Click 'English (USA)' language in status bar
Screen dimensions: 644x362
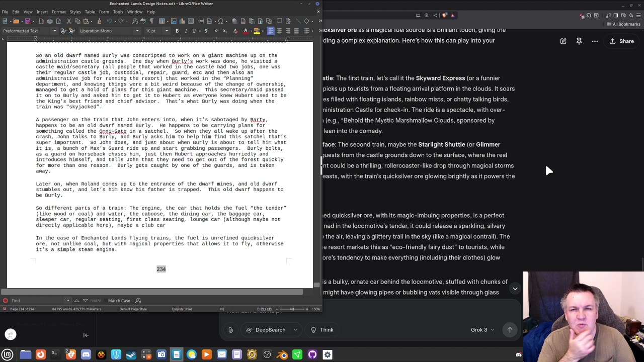click(x=182, y=309)
